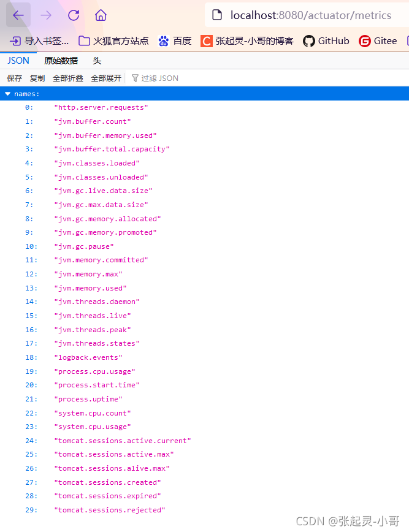
Task: Click the value "jvm.threads.live"
Action: point(93,316)
